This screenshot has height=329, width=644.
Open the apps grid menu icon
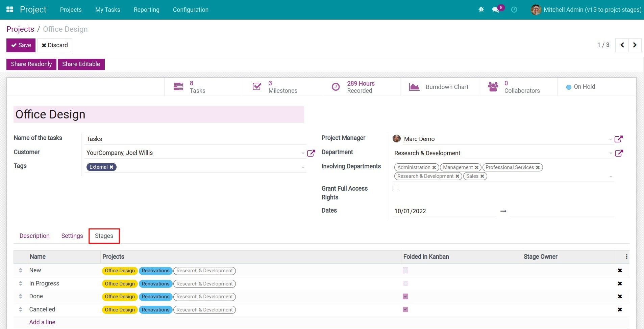[10, 9]
